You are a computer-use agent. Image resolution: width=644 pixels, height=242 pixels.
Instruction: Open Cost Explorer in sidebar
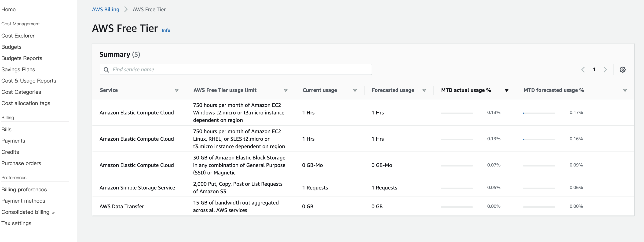pos(18,36)
